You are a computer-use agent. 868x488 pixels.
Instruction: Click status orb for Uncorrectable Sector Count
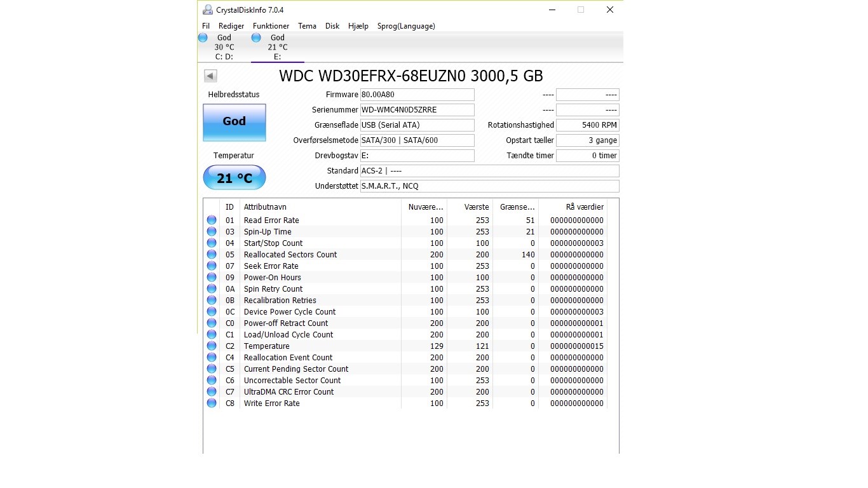click(x=212, y=380)
